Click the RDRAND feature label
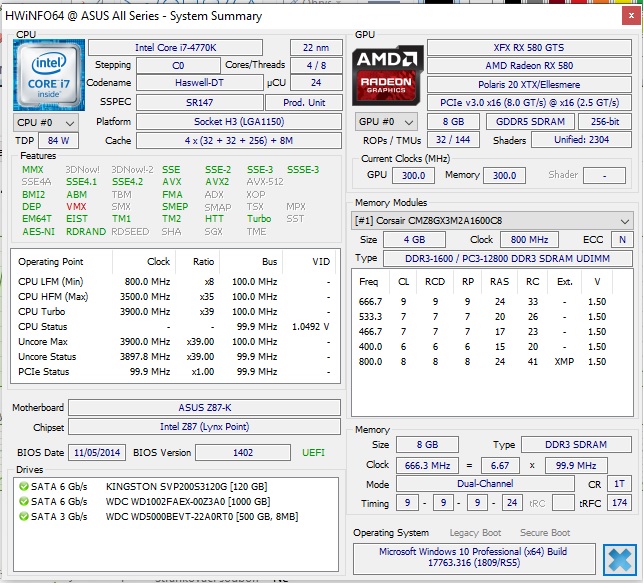Viewport: 644px width, 585px height. pyautogui.click(x=86, y=232)
